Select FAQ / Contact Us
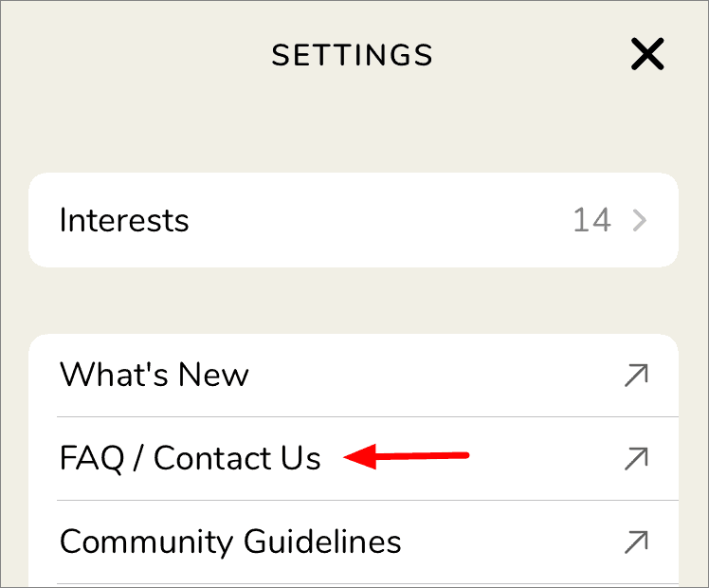The image size is (709, 588). 190,459
